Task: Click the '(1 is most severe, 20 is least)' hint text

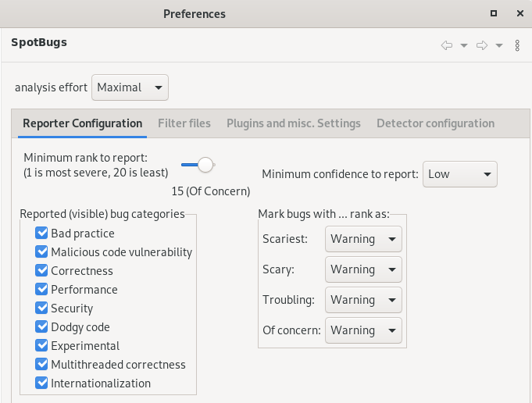Action: pyautogui.click(x=95, y=173)
